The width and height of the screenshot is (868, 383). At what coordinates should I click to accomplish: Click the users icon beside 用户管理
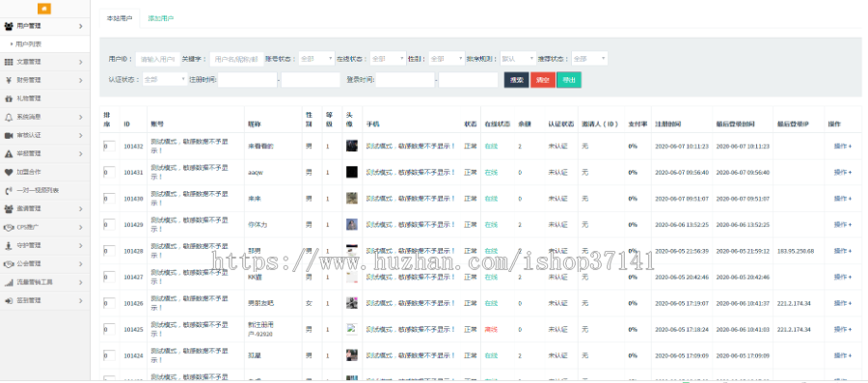coord(9,26)
